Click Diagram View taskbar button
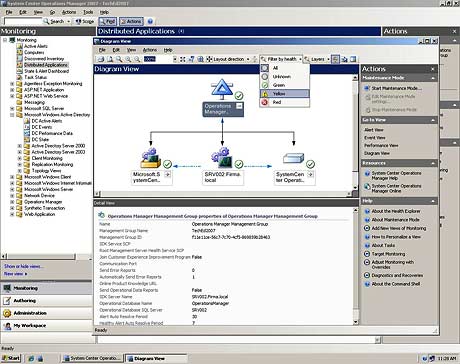 (155, 358)
